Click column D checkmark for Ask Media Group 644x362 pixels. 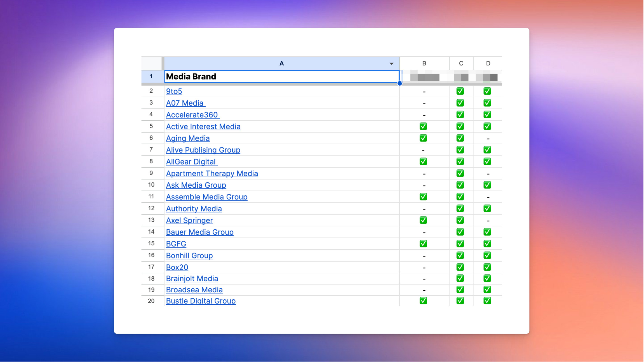pos(487,185)
